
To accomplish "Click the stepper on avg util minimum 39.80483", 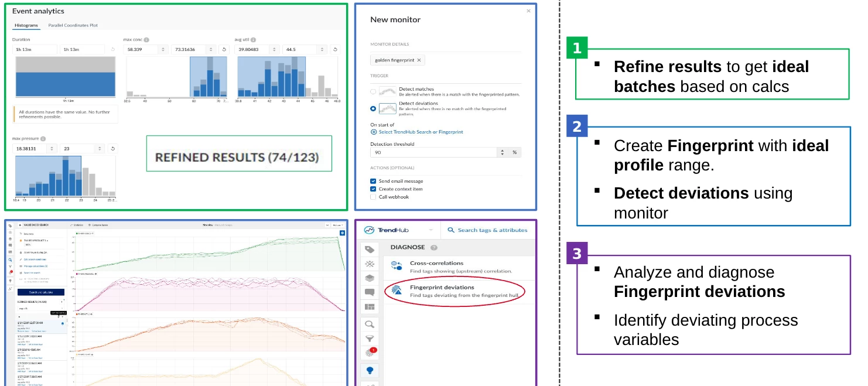I will [275, 50].
